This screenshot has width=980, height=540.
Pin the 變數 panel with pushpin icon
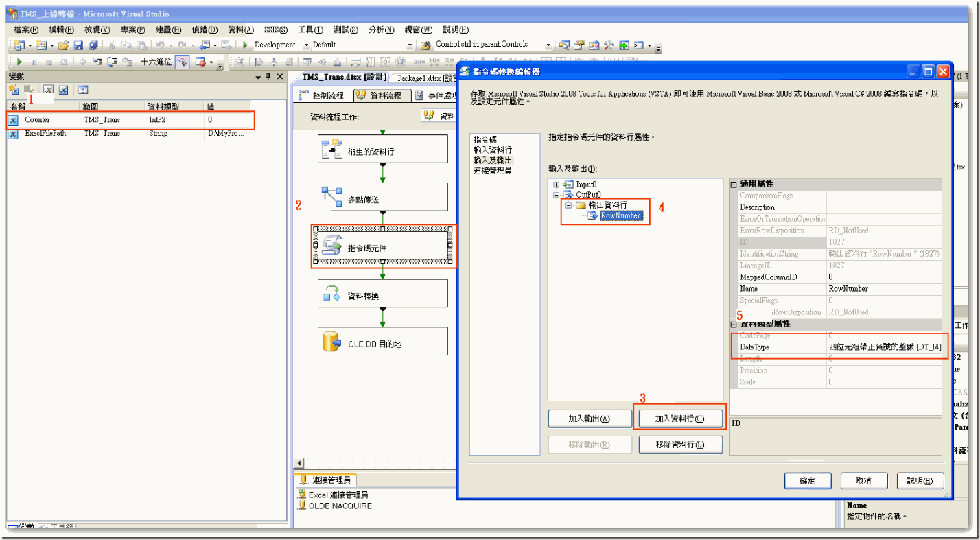tap(268, 77)
